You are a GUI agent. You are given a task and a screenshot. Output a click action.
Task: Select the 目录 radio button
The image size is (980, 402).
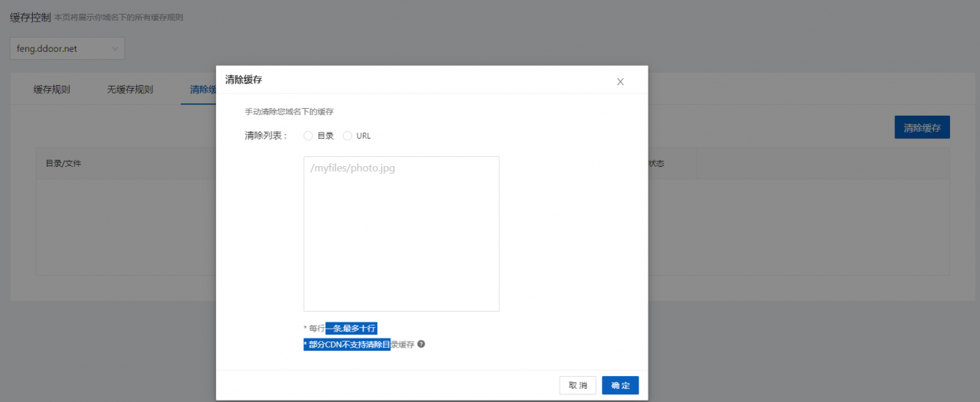[308, 136]
